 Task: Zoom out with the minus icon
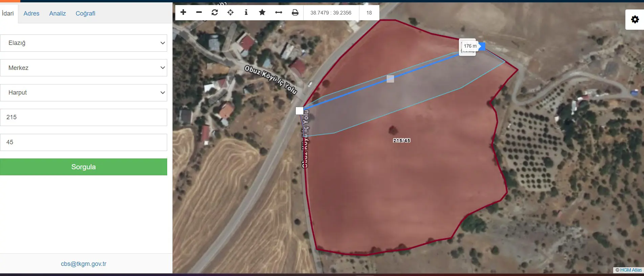[x=199, y=12]
